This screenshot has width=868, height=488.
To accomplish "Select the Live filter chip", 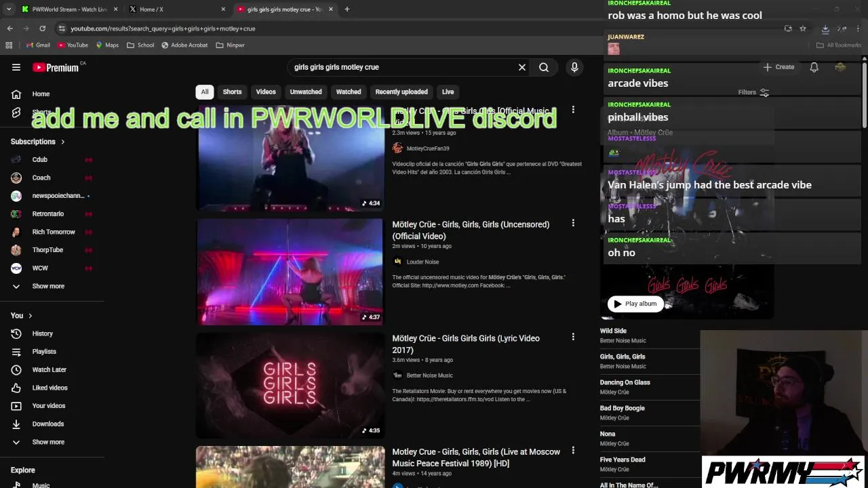I will pos(448,91).
